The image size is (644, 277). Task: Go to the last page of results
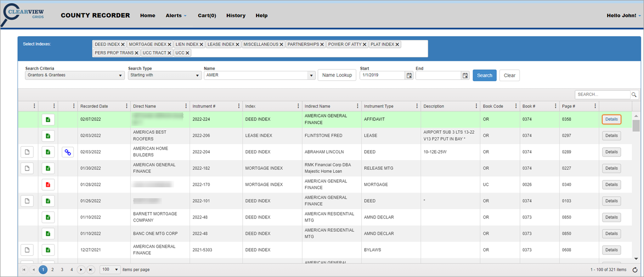point(90,270)
